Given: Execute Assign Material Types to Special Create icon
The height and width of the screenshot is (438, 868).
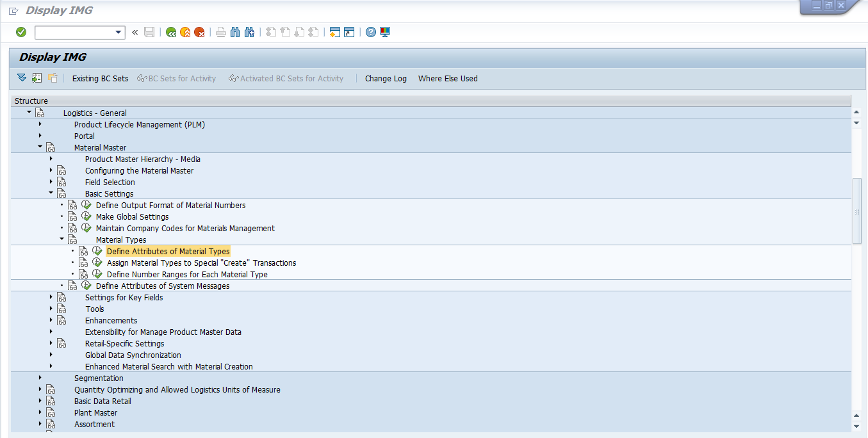Looking at the screenshot, I should coord(97,263).
